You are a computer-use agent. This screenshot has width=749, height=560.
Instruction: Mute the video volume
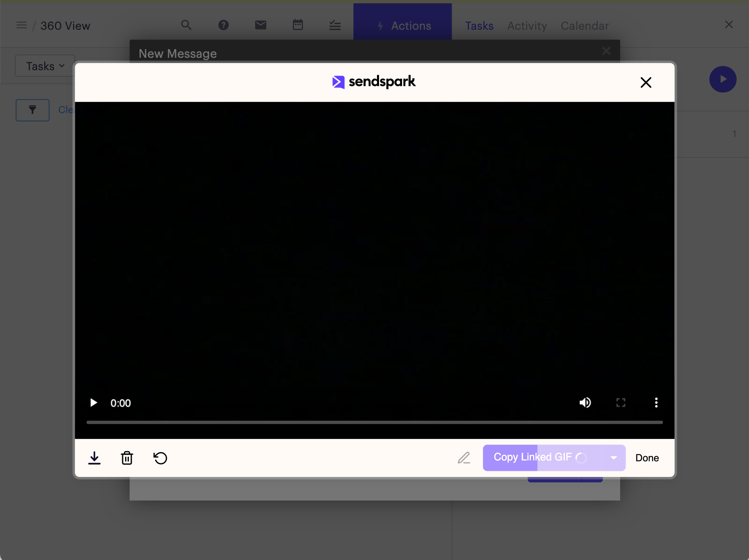[585, 403]
